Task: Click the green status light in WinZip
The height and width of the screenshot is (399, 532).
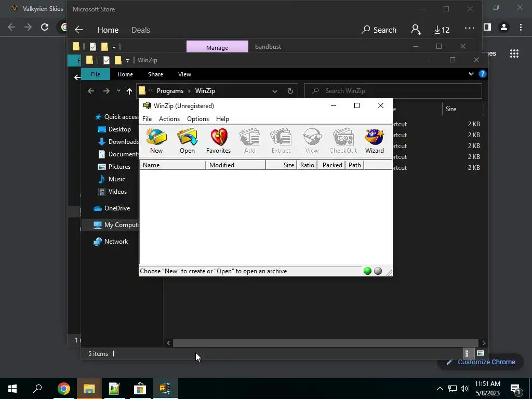Action: (x=367, y=271)
